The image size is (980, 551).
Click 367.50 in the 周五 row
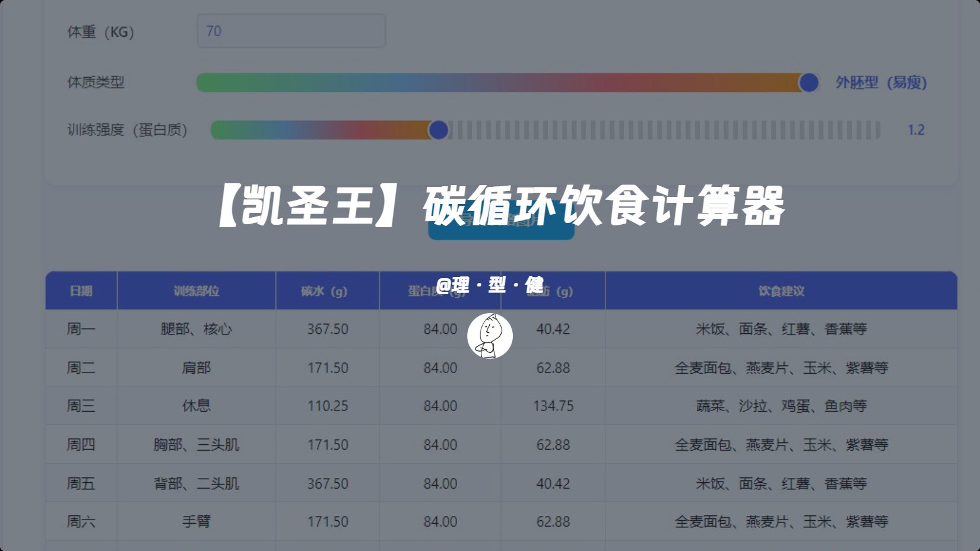328,483
